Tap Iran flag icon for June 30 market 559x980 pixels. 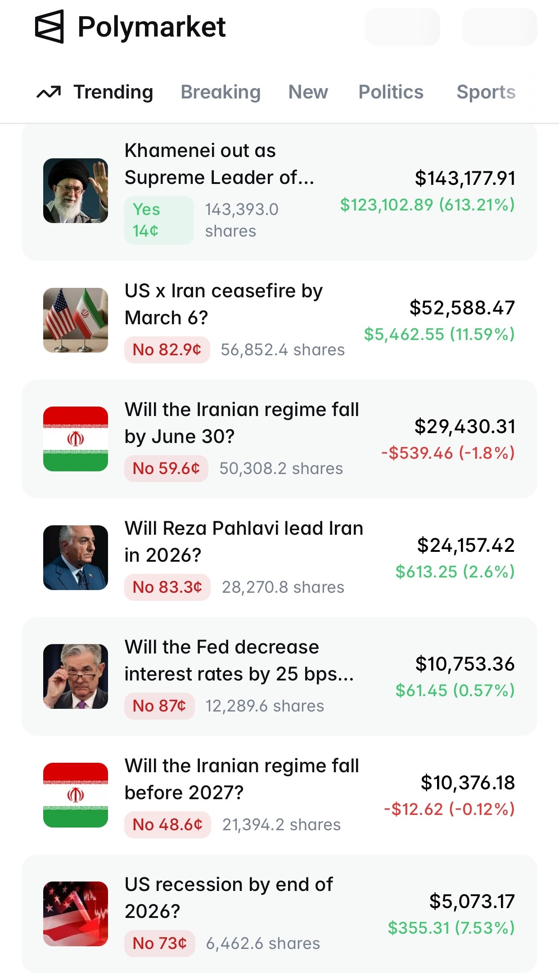coord(76,439)
